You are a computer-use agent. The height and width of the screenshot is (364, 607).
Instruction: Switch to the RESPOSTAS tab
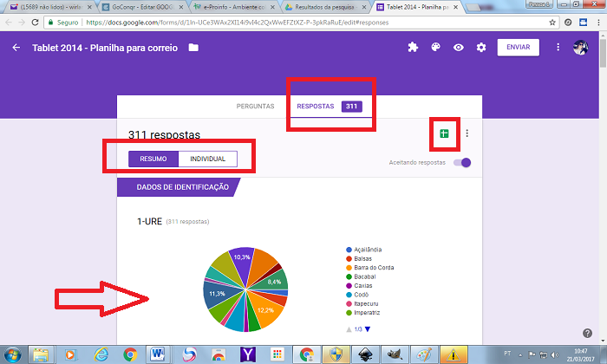[x=316, y=107]
